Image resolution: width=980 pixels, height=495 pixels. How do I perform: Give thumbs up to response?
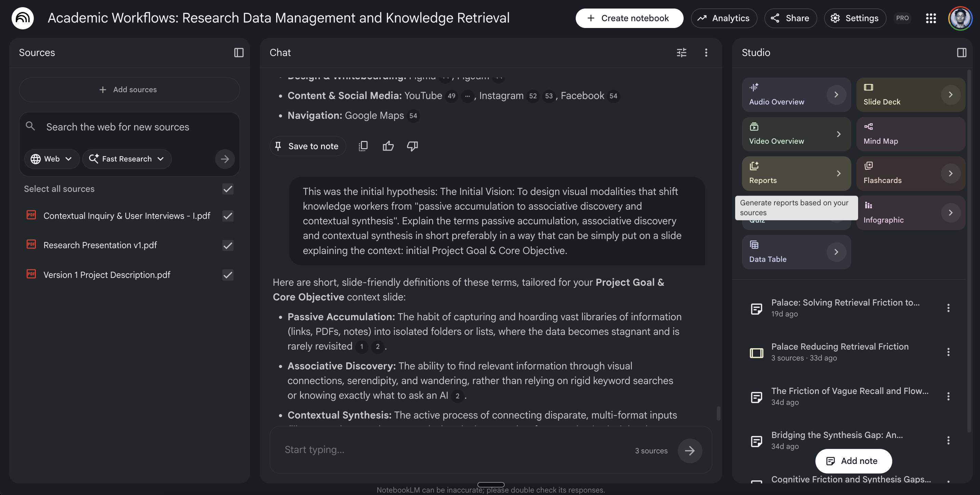coord(388,146)
